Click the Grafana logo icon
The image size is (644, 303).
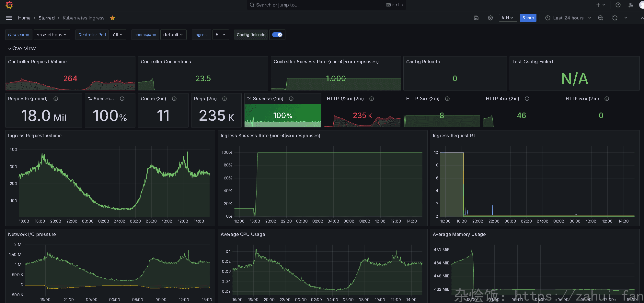9,5
